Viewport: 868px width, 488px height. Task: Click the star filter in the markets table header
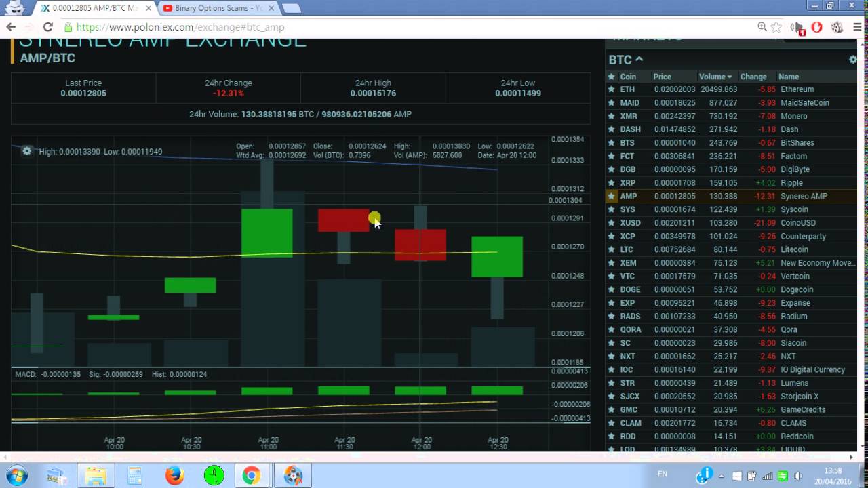point(612,77)
